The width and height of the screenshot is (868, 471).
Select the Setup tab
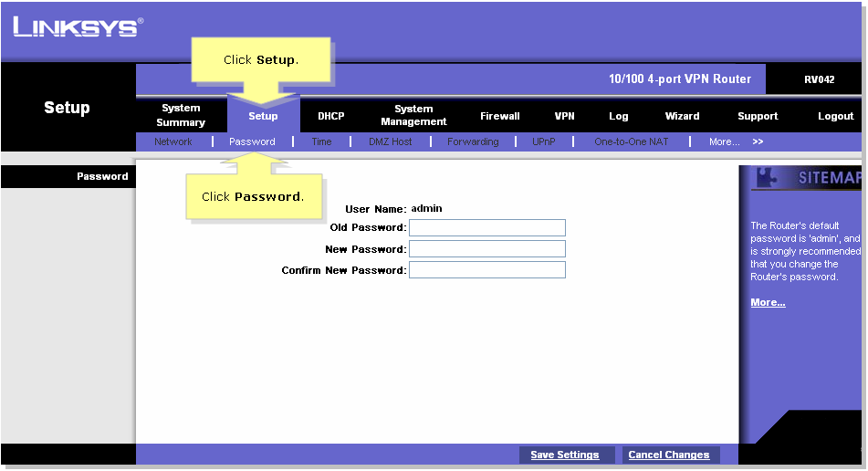tap(263, 116)
